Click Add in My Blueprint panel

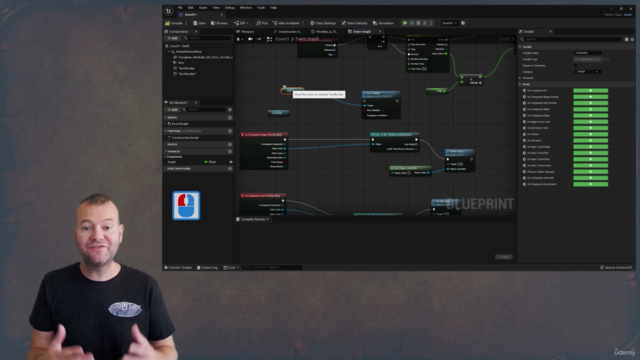click(172, 110)
